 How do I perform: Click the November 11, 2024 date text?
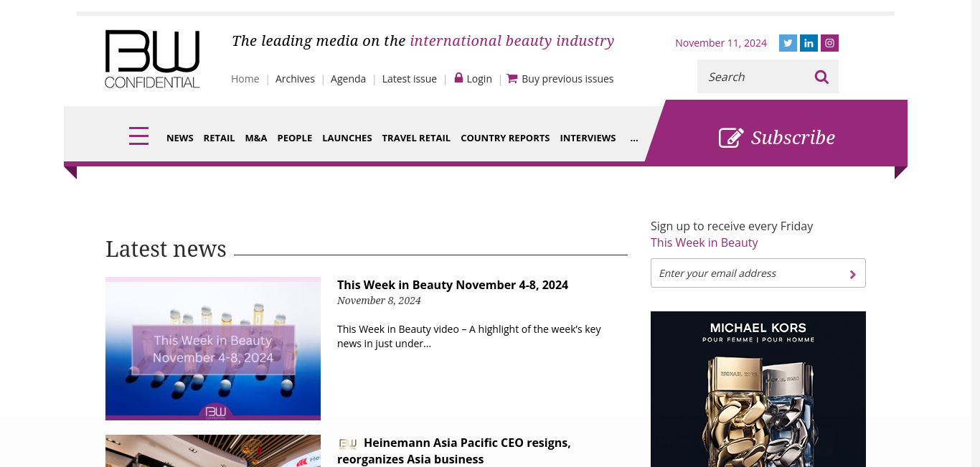(721, 43)
